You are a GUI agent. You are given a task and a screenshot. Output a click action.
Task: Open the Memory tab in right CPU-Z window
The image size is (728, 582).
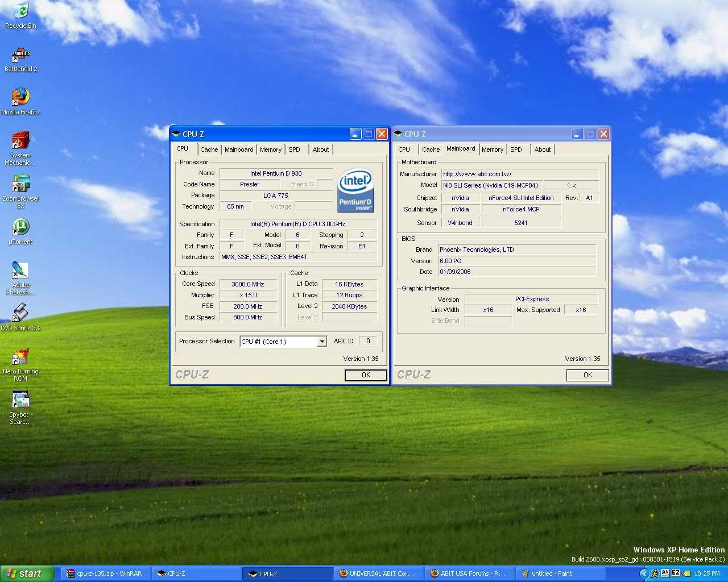tap(493, 149)
